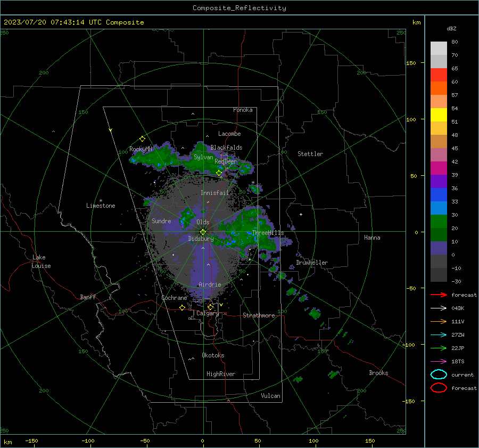The height and width of the screenshot is (448, 479).
Task: Click the Airdrie town label
Action: tap(210, 284)
